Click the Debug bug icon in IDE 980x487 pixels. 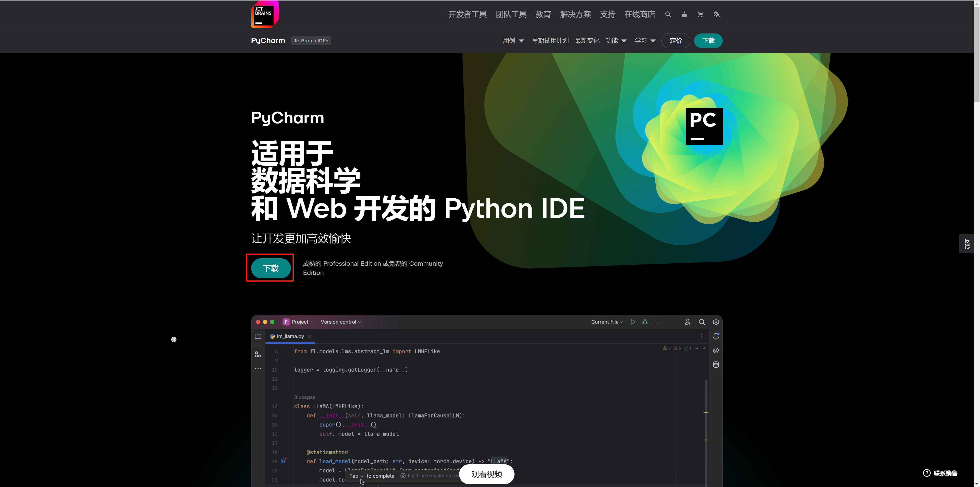click(x=645, y=322)
